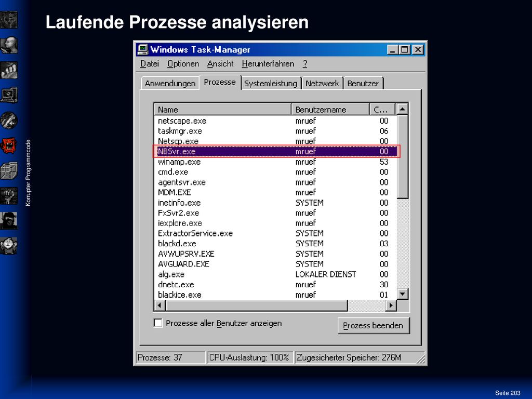Click the Task-Manager title bar program icon
The image size is (532, 399).
coord(142,49)
